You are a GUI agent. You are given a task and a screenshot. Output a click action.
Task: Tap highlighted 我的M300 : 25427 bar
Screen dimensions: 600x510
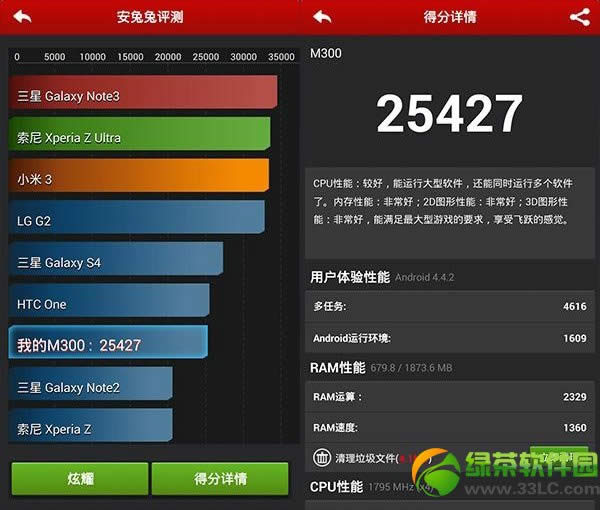tap(108, 343)
